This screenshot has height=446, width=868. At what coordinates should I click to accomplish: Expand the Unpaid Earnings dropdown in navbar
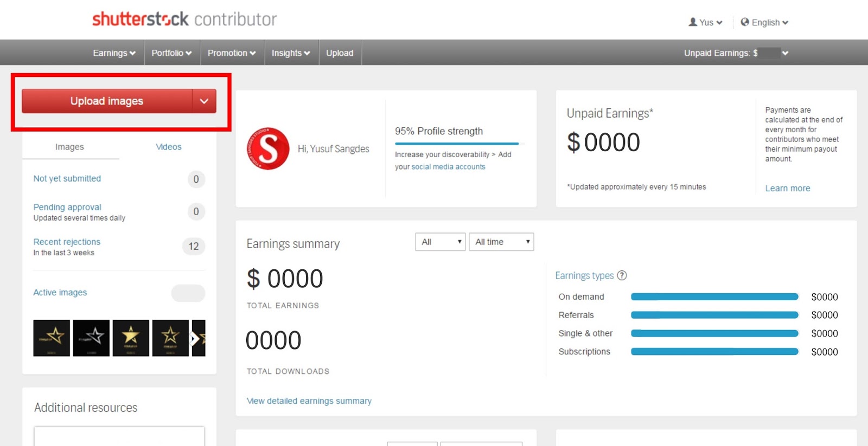tap(785, 53)
